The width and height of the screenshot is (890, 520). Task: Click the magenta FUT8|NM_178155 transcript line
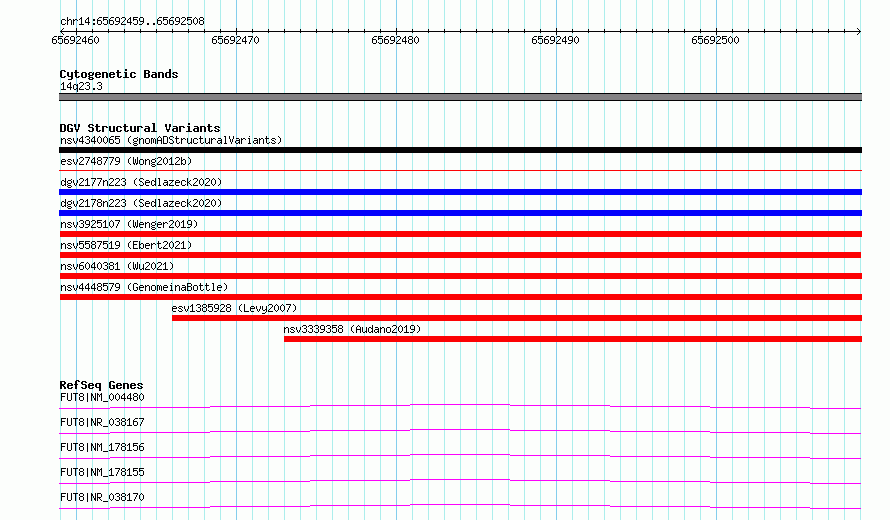tap(460, 481)
